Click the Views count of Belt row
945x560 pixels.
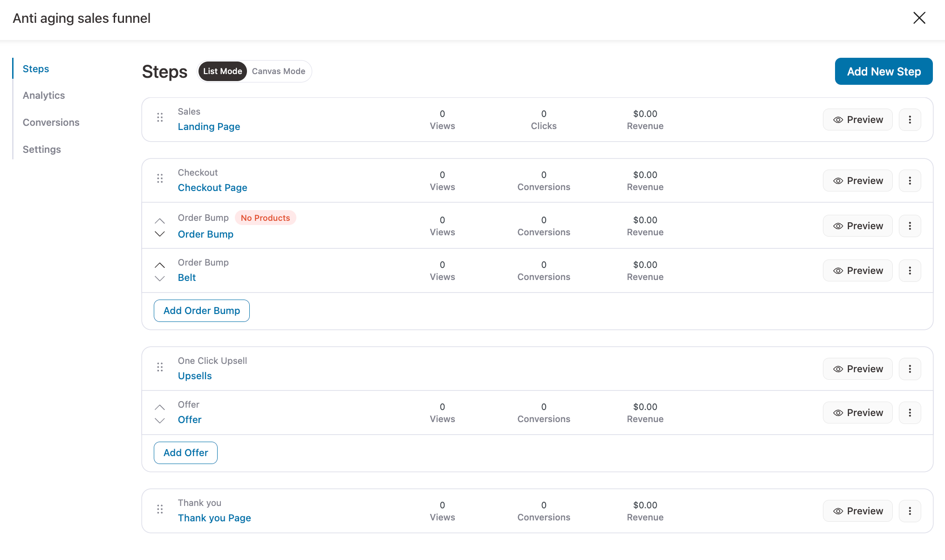[442, 265]
